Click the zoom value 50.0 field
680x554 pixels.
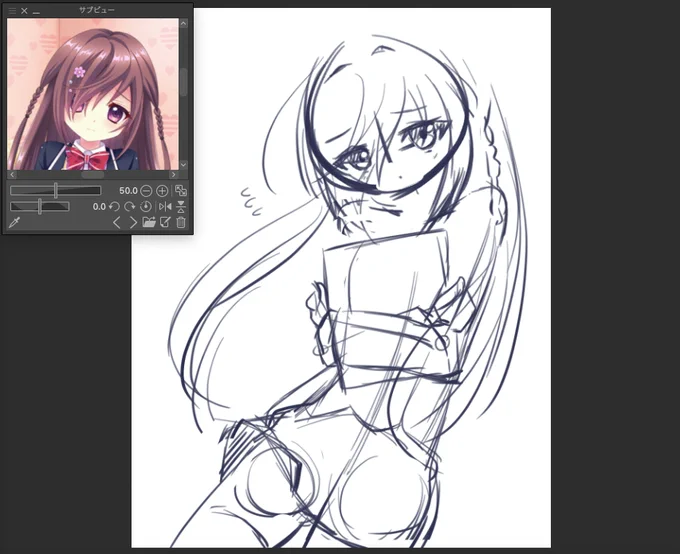click(x=128, y=190)
